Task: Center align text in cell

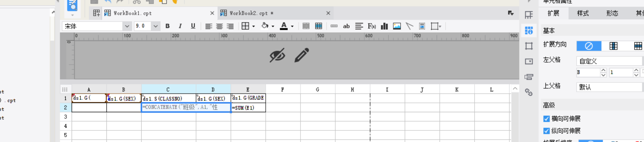Action: 219,26
